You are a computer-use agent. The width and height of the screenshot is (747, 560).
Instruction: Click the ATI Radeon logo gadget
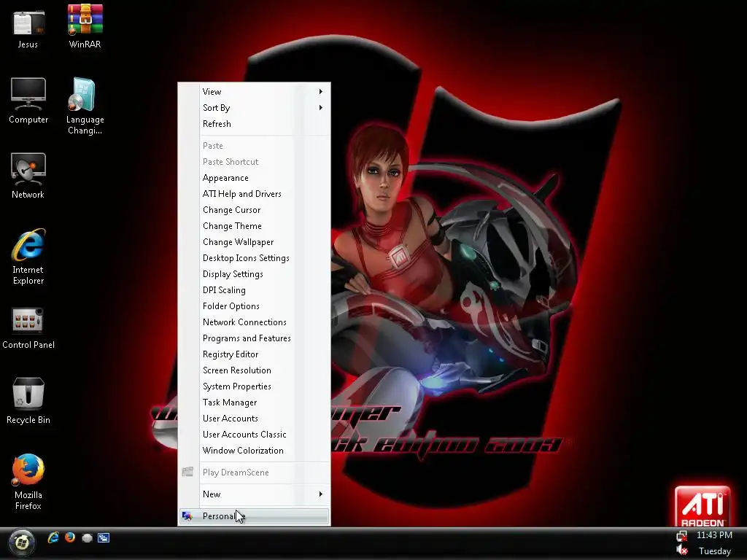(x=703, y=506)
